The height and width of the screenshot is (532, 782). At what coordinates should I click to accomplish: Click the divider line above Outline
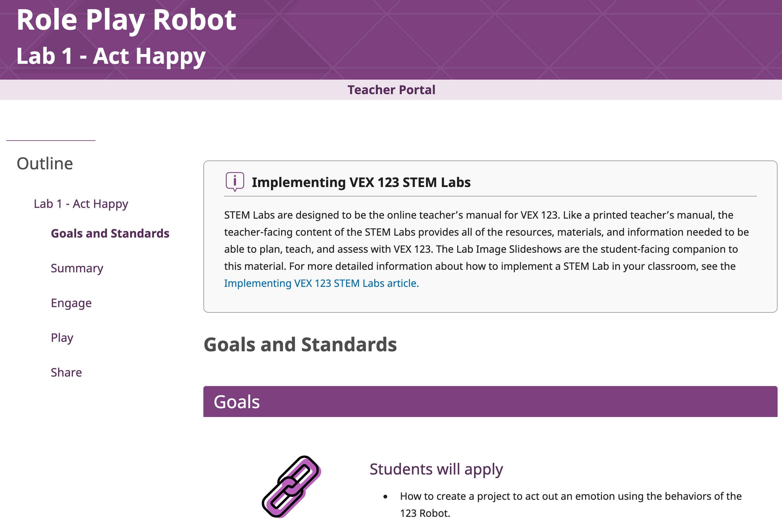(51, 140)
